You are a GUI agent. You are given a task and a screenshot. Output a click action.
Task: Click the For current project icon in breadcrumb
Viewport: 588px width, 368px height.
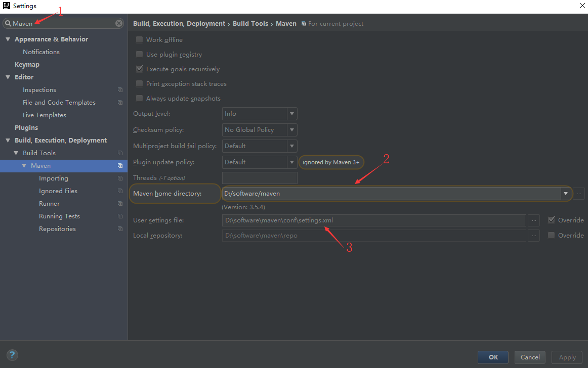304,24
